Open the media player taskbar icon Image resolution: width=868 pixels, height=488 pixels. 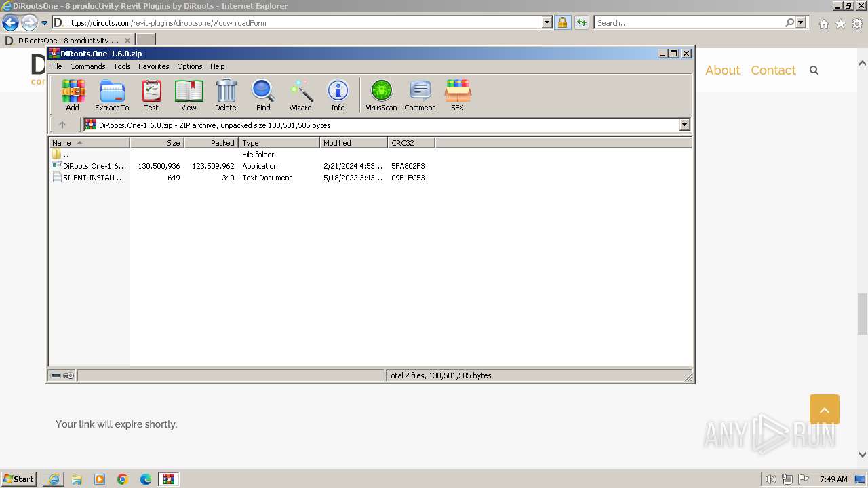[x=100, y=479]
